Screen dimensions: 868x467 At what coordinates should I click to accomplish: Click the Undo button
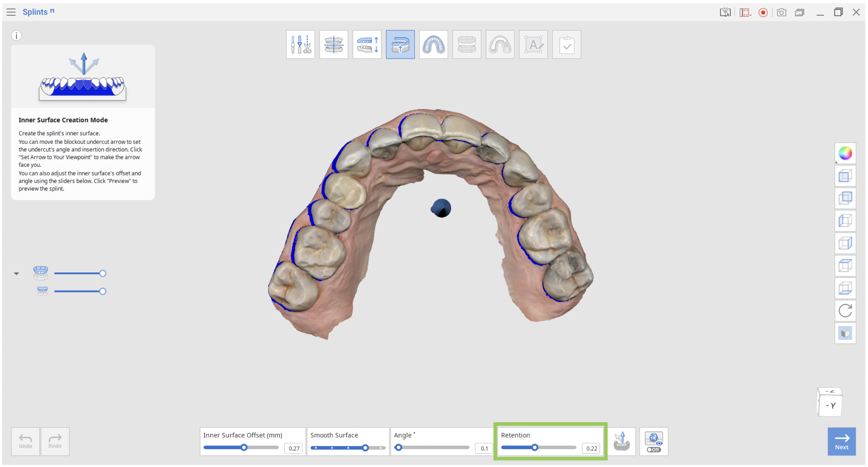[x=25, y=441]
